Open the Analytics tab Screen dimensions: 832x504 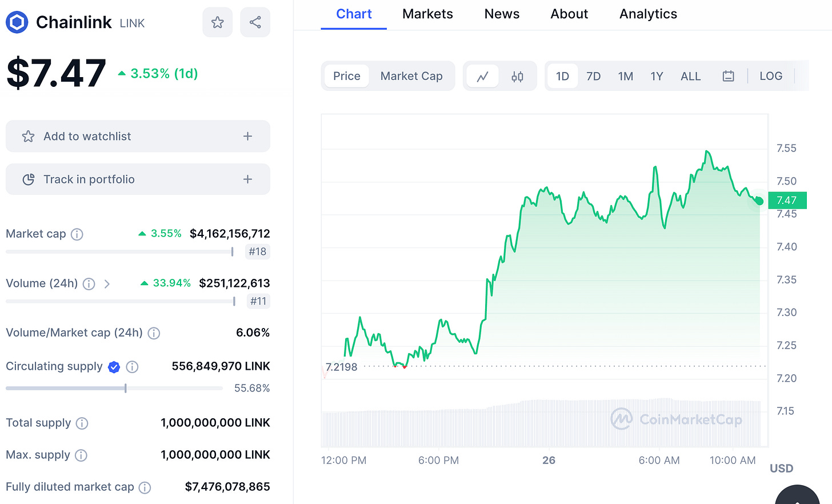coord(648,14)
